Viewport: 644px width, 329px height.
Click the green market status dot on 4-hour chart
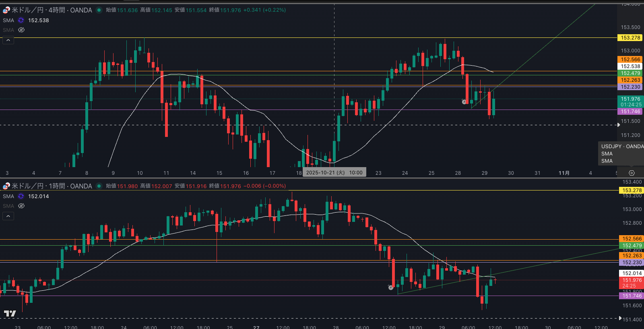pos(99,10)
